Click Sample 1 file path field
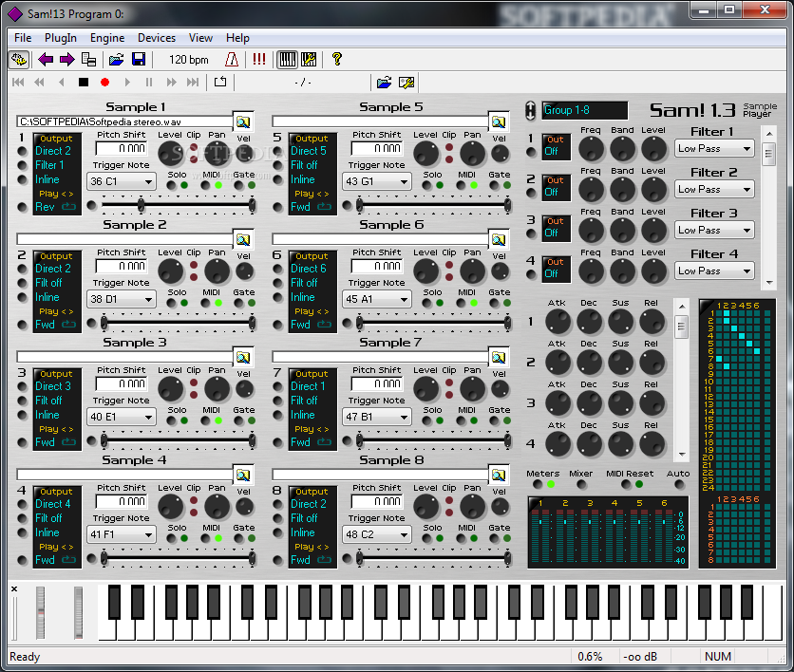 124,121
